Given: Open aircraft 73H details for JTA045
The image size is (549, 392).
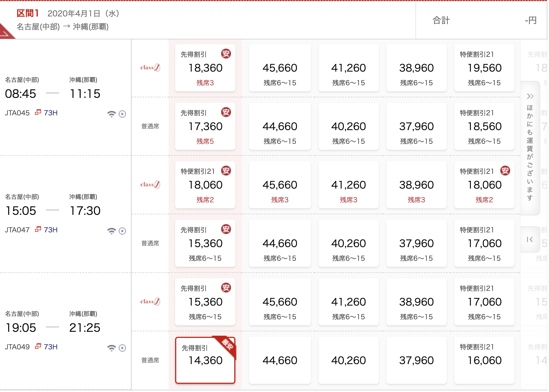Looking at the screenshot, I should (x=47, y=113).
